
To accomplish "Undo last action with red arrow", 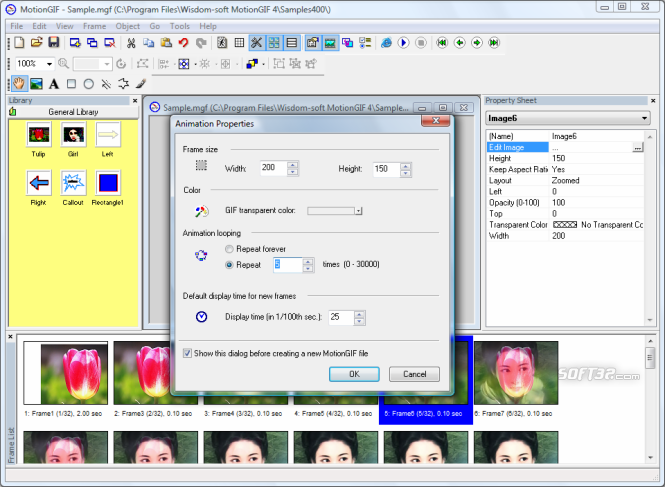I will tap(183, 43).
